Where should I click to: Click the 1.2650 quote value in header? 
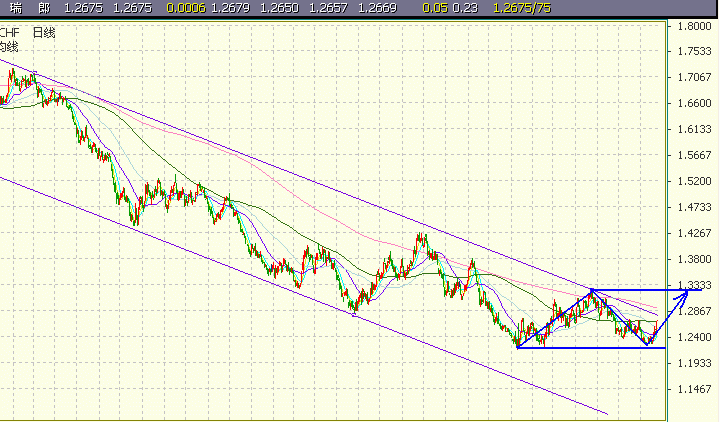279,8
